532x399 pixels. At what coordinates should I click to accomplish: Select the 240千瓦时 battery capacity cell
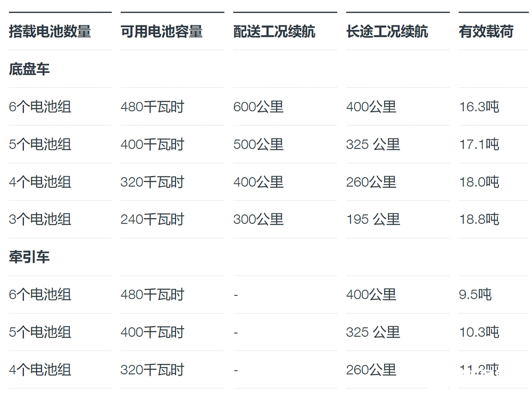point(152,219)
